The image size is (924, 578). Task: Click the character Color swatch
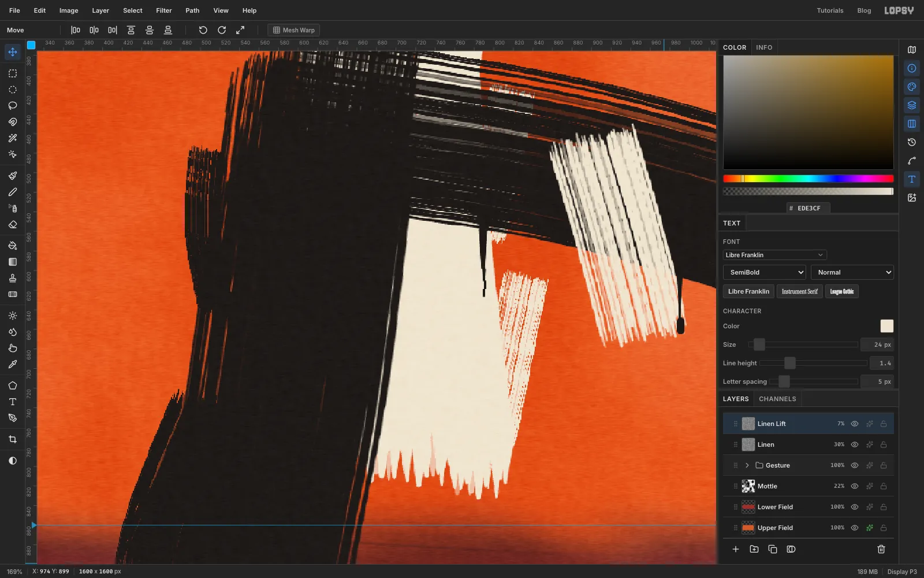886,326
